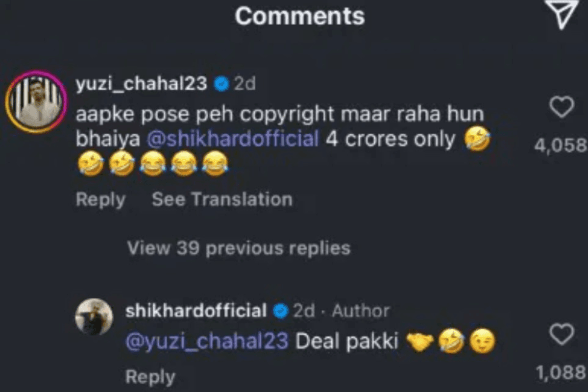Click the verified badge beside yuzi_chahal23
This screenshot has width=588, height=392.
click(x=222, y=85)
